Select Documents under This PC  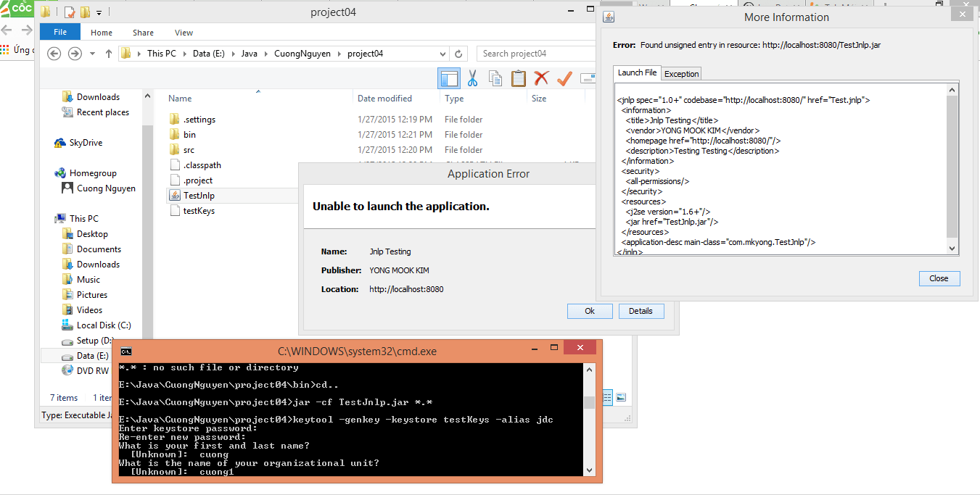pos(99,249)
